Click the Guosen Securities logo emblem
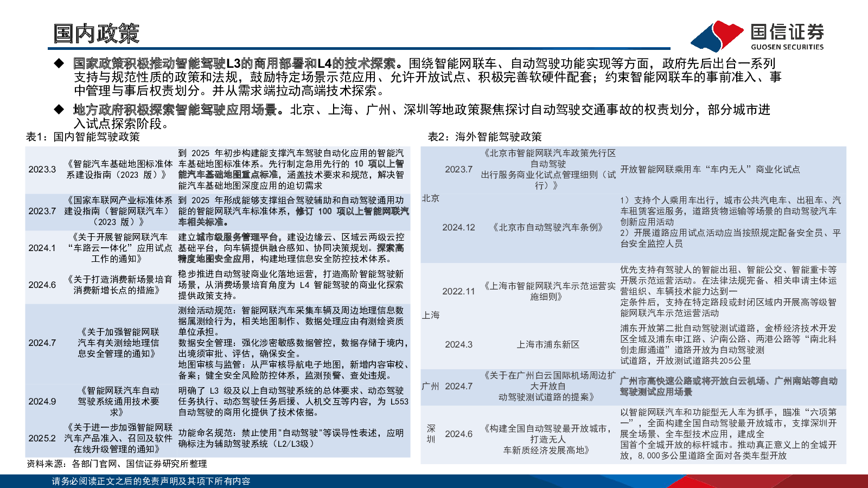The width and height of the screenshot is (868, 488). (717, 36)
